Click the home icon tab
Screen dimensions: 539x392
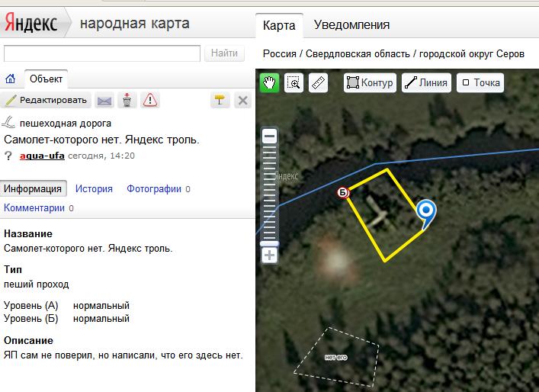(11, 79)
